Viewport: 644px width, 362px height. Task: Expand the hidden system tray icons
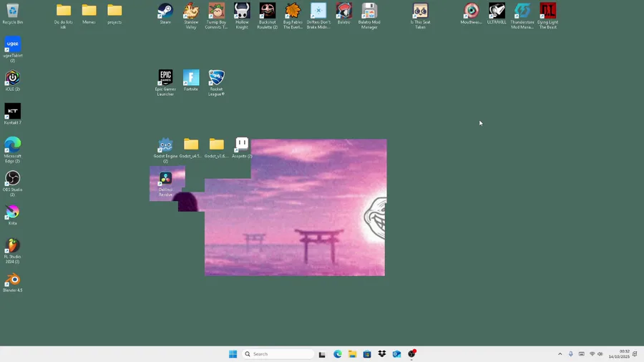coord(560,354)
